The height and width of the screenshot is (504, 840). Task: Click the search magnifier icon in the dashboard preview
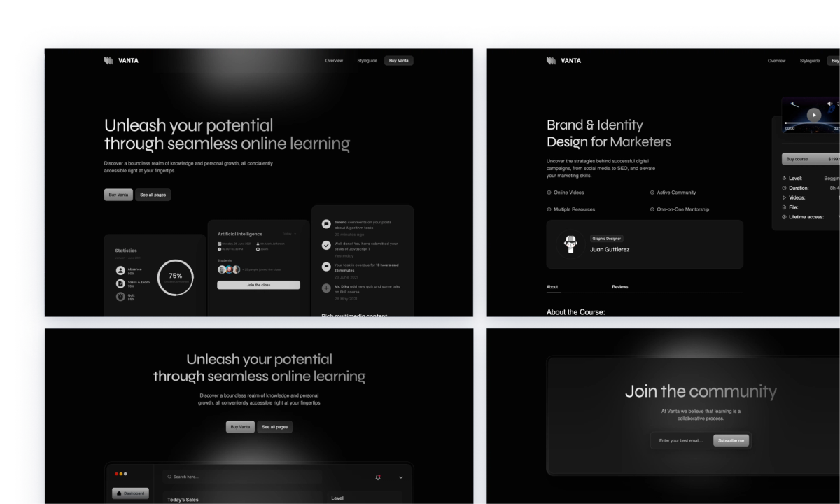(x=169, y=477)
